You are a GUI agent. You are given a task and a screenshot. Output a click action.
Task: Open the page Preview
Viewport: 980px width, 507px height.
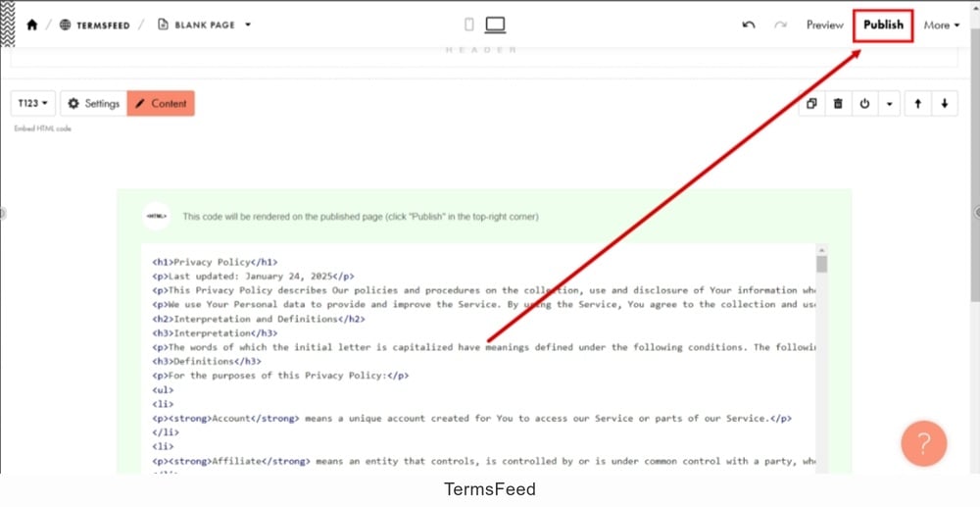pyautogui.click(x=824, y=25)
